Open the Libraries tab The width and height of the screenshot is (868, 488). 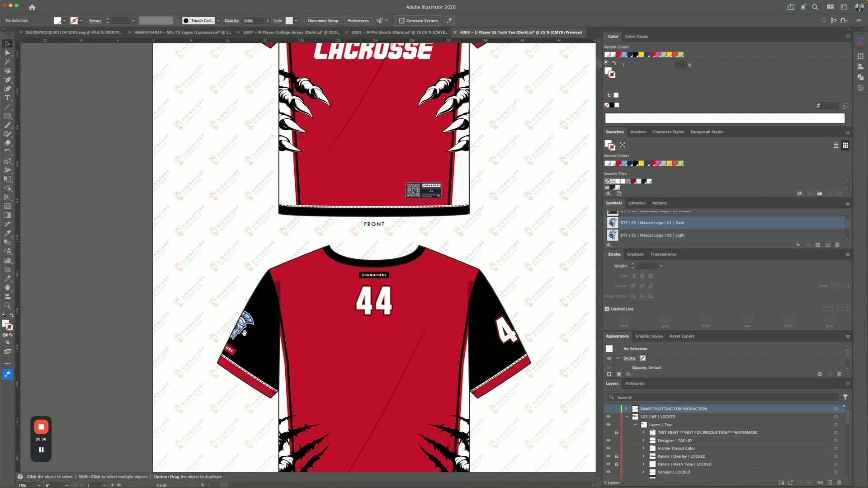637,203
